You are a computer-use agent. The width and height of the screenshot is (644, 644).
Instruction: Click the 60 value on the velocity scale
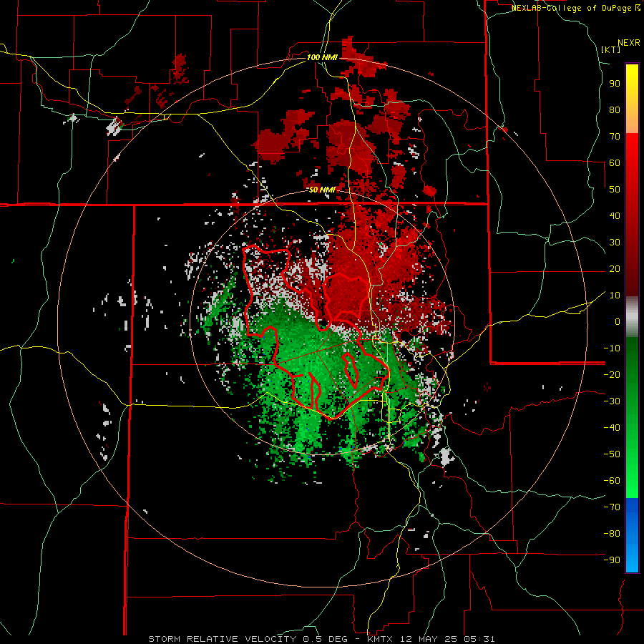[x=615, y=163]
